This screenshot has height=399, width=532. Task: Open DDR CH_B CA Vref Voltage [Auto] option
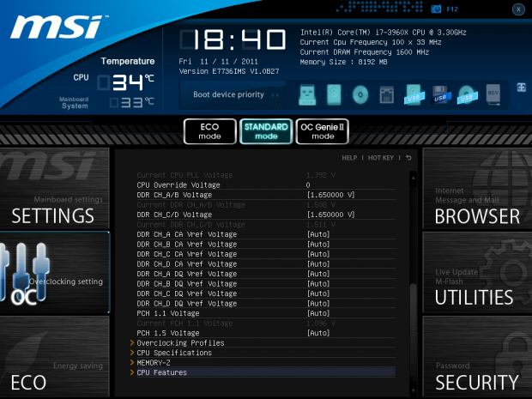point(318,244)
